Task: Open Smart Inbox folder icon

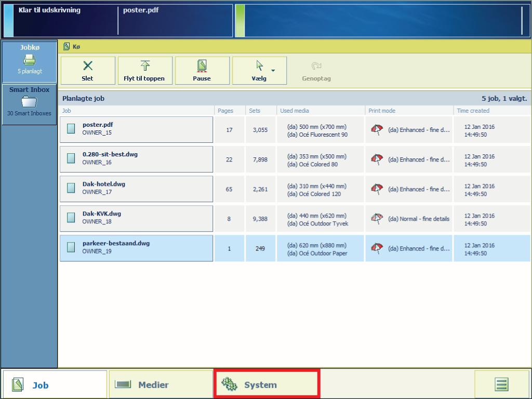Action: [29, 101]
